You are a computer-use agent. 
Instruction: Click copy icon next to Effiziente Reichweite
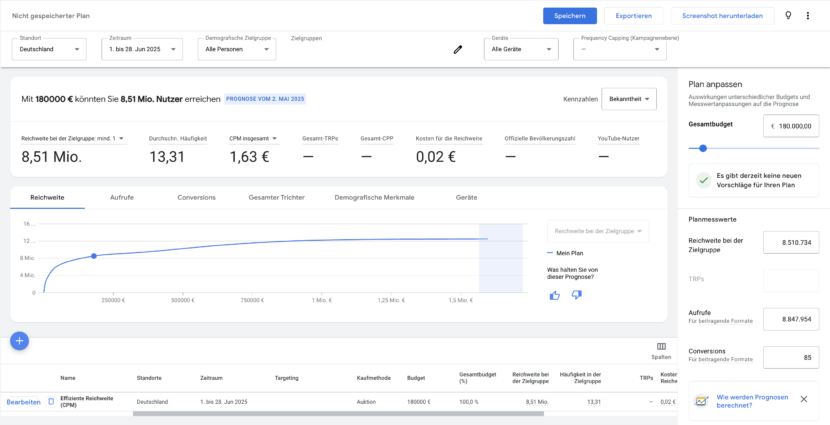click(x=51, y=402)
